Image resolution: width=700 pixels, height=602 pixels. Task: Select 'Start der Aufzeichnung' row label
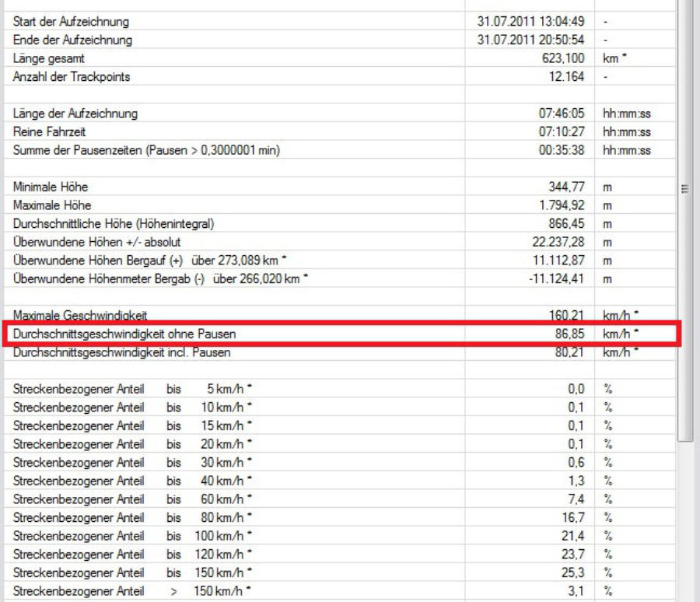(x=71, y=22)
